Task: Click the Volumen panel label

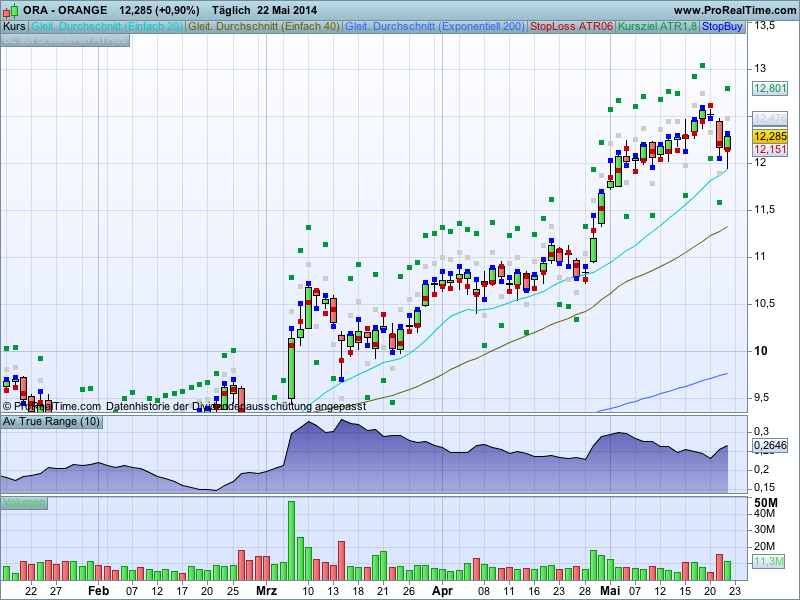Action: tap(24, 502)
